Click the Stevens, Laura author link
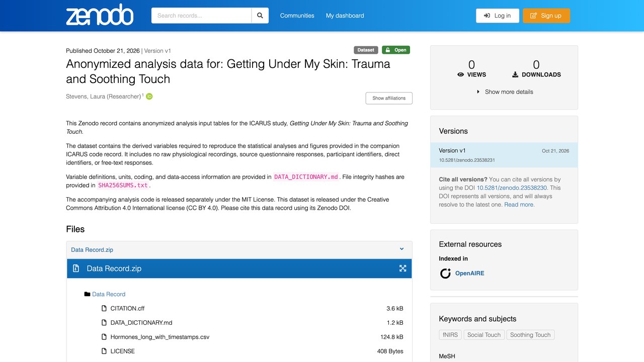644x362 pixels. click(x=104, y=97)
